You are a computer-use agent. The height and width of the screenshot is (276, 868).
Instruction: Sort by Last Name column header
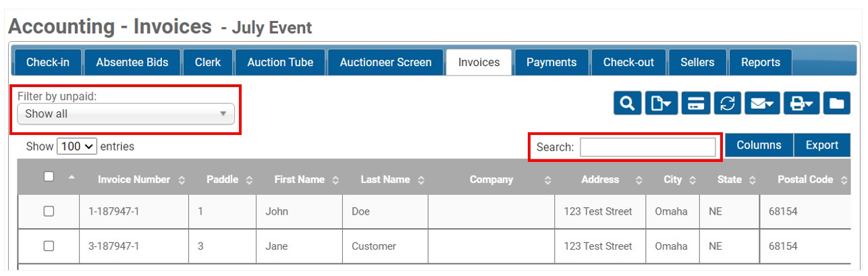coord(385,180)
